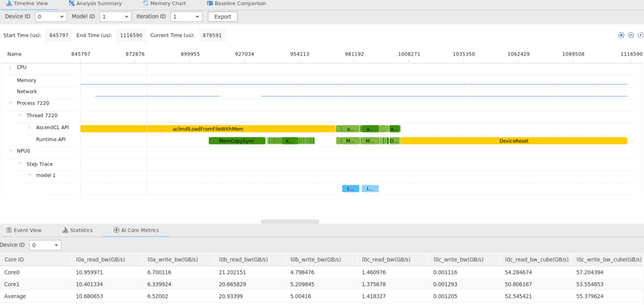This screenshot has height=305, width=644.
Task: Open the Model ID dropdown
Action: point(115,17)
